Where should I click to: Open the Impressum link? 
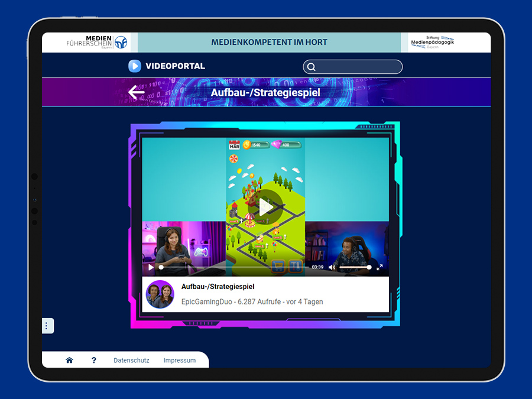(x=180, y=361)
